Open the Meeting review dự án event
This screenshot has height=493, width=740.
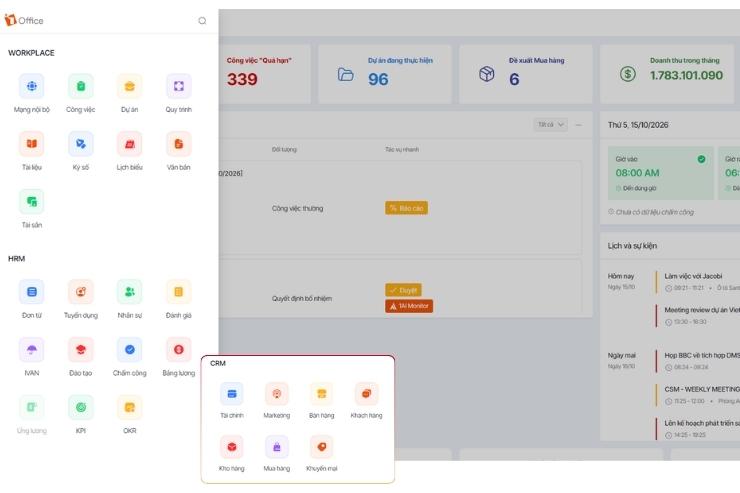(x=698, y=316)
